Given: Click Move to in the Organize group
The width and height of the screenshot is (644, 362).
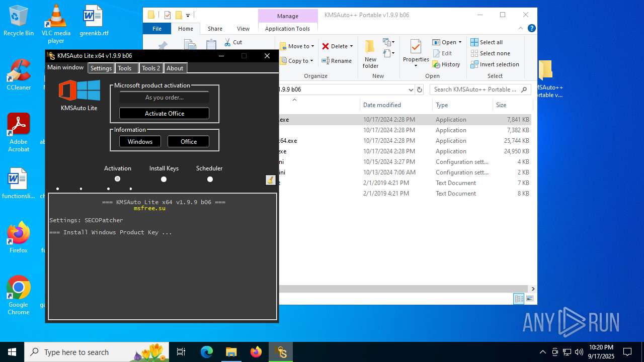Looking at the screenshot, I should click(x=297, y=46).
